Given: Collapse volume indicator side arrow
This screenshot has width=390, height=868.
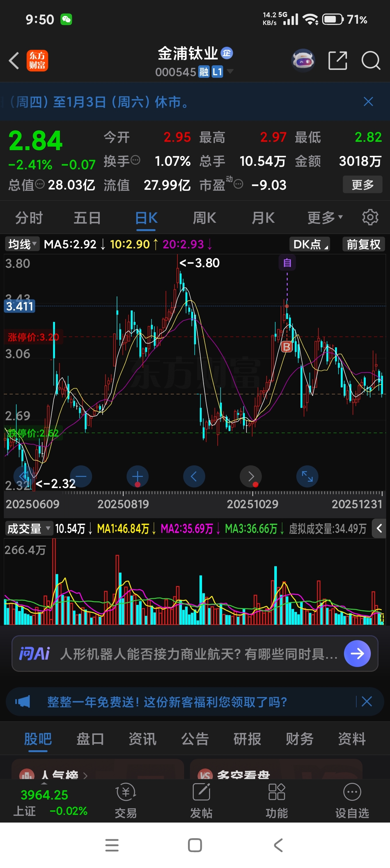Looking at the screenshot, I should tap(379, 528).
